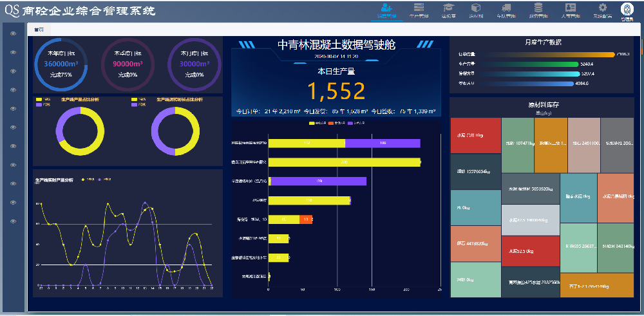Click the 今日签收 statistic text
Viewport: 644px width, 316px height.
click(403, 111)
